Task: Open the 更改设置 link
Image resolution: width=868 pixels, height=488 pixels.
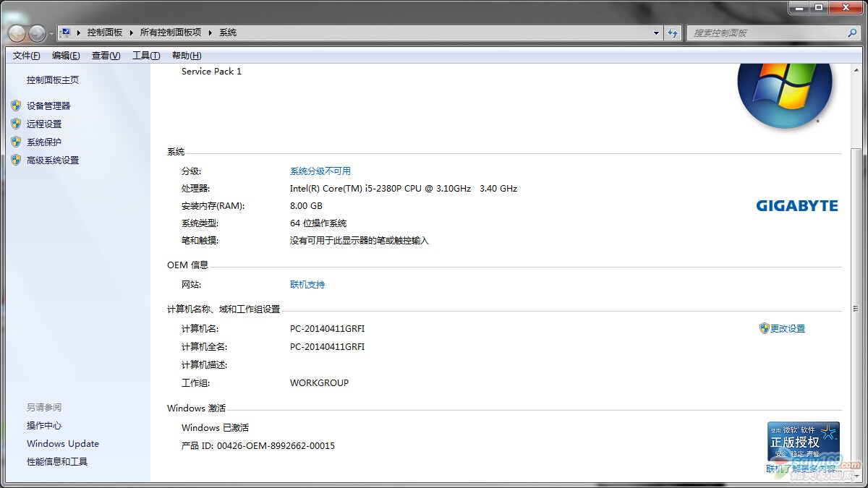Action: [787, 328]
